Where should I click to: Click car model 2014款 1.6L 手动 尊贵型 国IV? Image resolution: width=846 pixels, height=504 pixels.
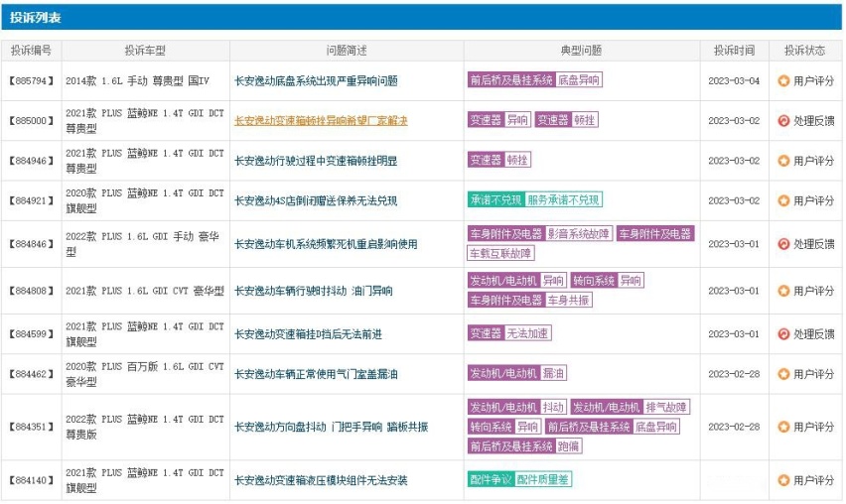click(138, 80)
